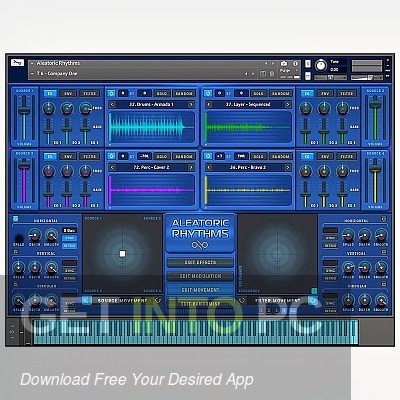Image resolution: width=400 pixels, height=400 pixels.
Task: Toggle the Source 2 power icon
Action: coord(208,93)
